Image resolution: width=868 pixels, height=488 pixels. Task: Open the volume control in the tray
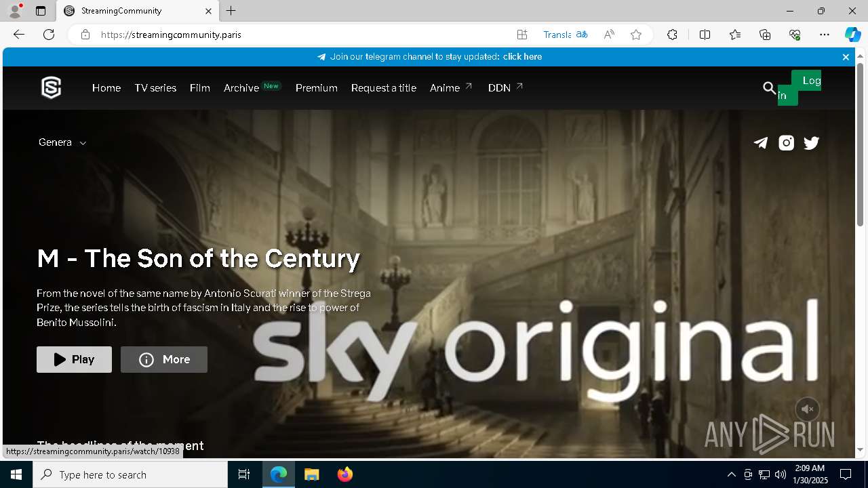click(781, 474)
